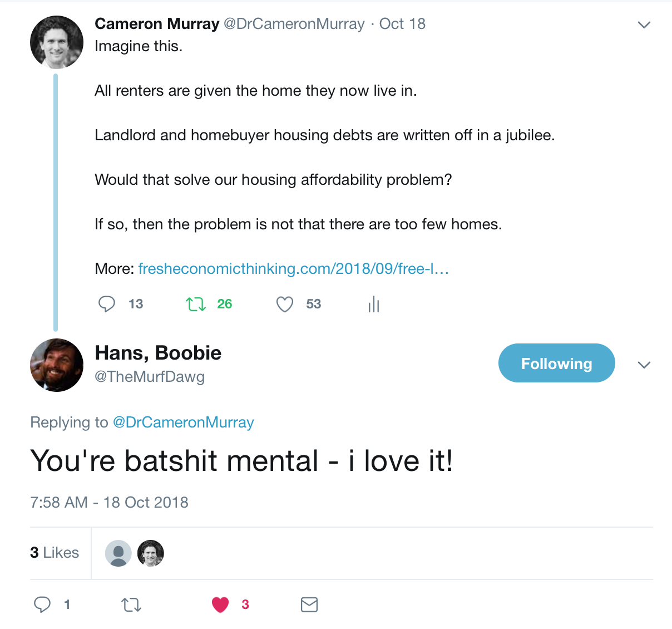Expand options chevron on Cameron Murray's tweet
Viewport: 672px width, 629px height.
(644, 24)
